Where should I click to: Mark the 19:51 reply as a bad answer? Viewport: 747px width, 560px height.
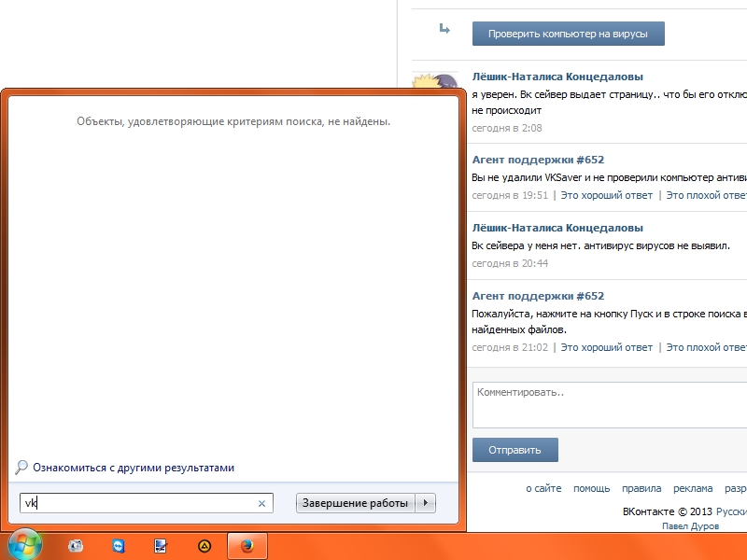point(706,195)
